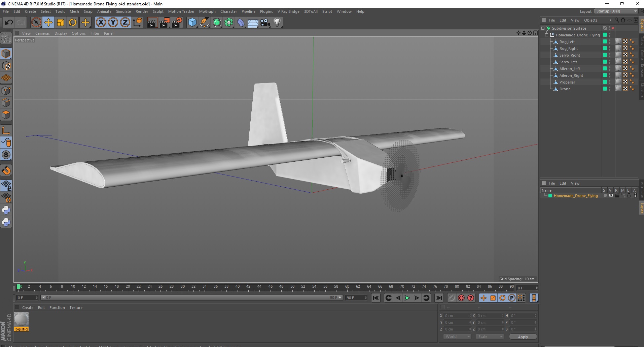Play the animation forward
Screen dimensions: 644x347
click(x=407, y=298)
